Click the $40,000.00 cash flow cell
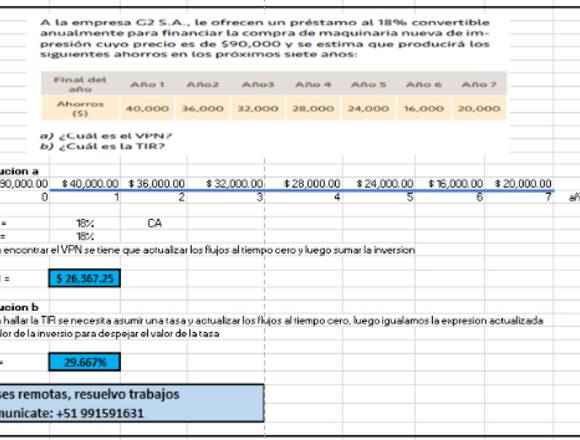The height and width of the screenshot is (440, 580). point(85,183)
